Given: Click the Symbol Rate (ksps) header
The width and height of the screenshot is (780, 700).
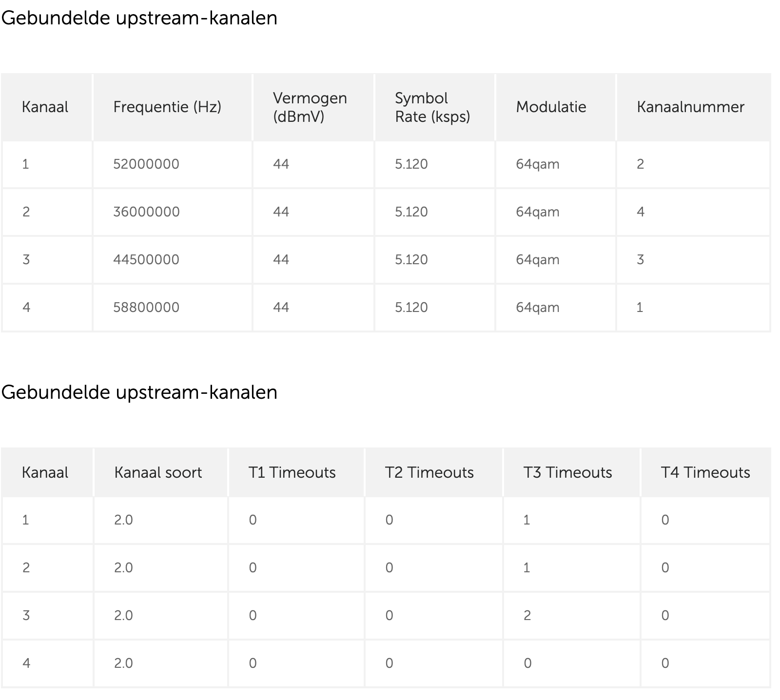Looking at the screenshot, I should (432, 107).
